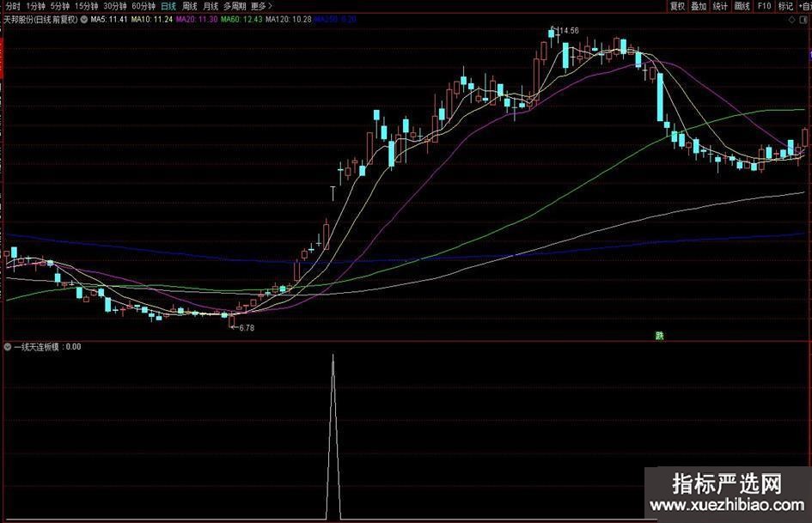Screen dimensions: 812x523
Task: Expand the 更多 periods menu
Action: click(x=261, y=6)
